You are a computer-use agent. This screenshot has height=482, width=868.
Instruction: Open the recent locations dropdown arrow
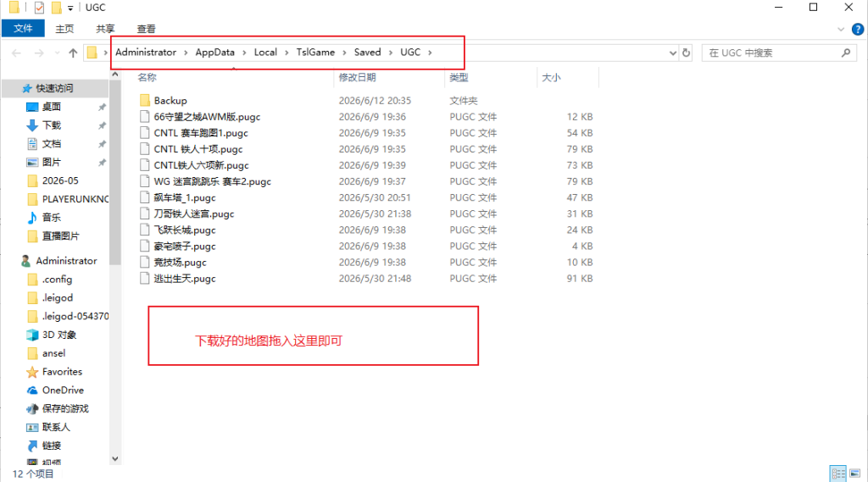[57, 53]
